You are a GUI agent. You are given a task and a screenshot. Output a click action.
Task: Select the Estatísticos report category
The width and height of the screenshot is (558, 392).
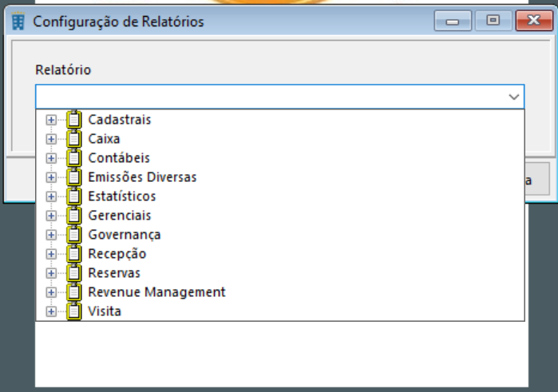pos(122,196)
